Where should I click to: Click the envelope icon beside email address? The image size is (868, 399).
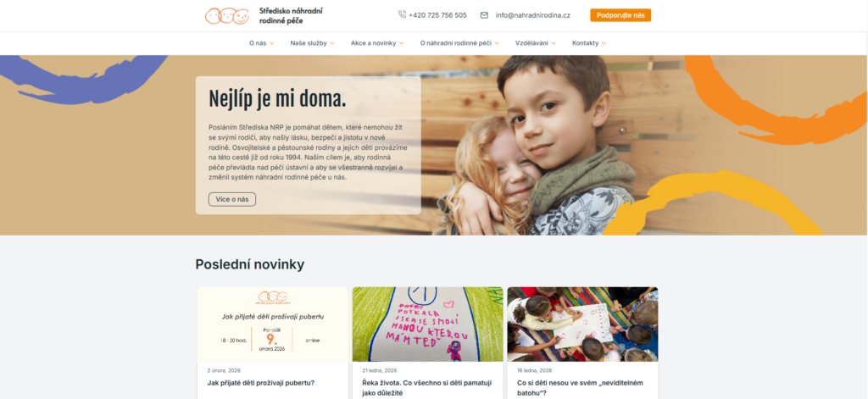pos(484,15)
